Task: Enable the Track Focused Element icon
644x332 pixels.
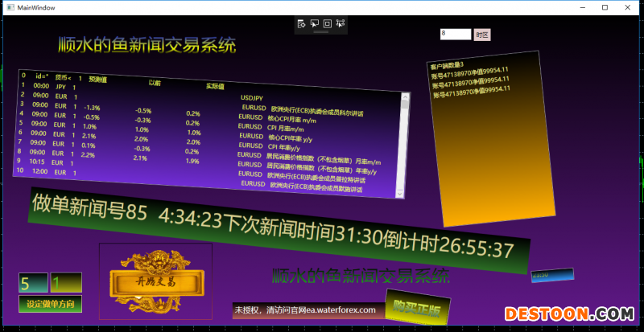Action: 340,24
